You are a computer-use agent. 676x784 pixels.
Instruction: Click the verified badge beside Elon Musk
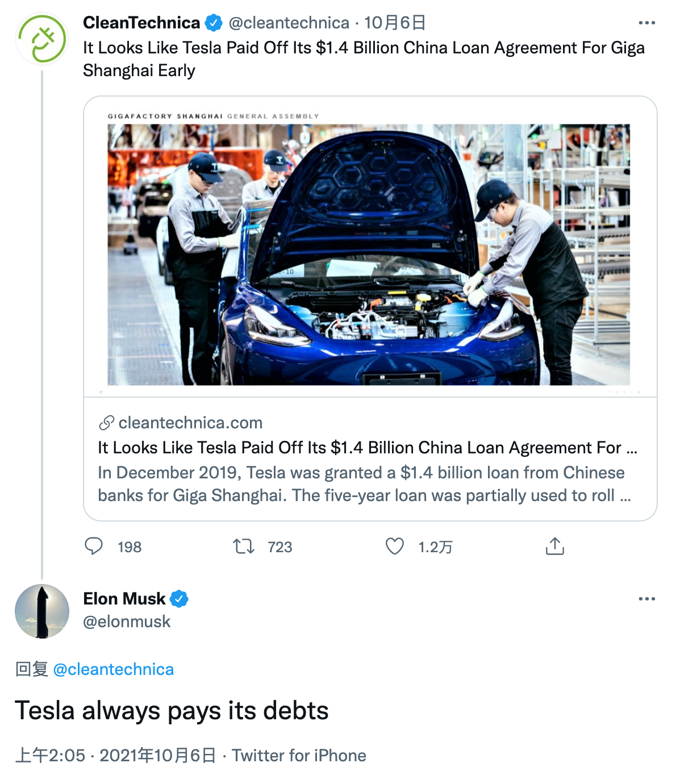(x=179, y=599)
